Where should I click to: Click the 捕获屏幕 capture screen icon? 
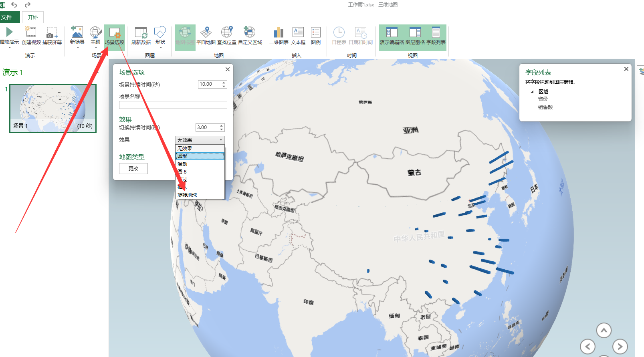[x=52, y=32]
